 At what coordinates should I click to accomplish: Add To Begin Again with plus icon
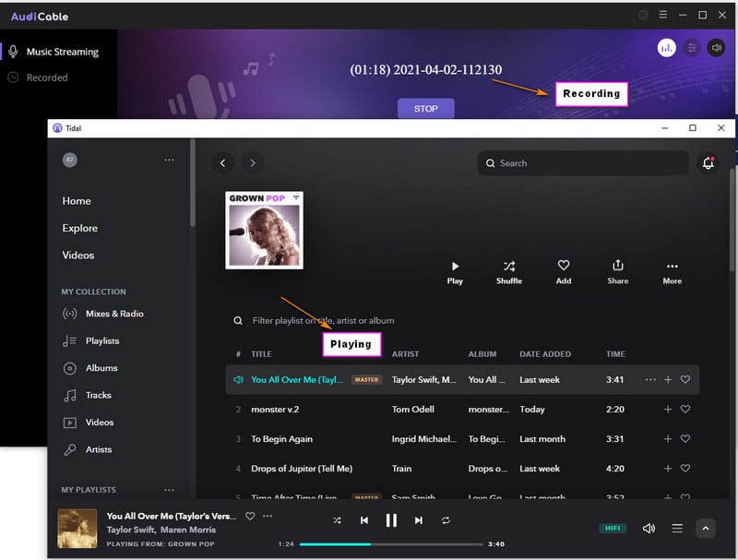pyautogui.click(x=667, y=439)
